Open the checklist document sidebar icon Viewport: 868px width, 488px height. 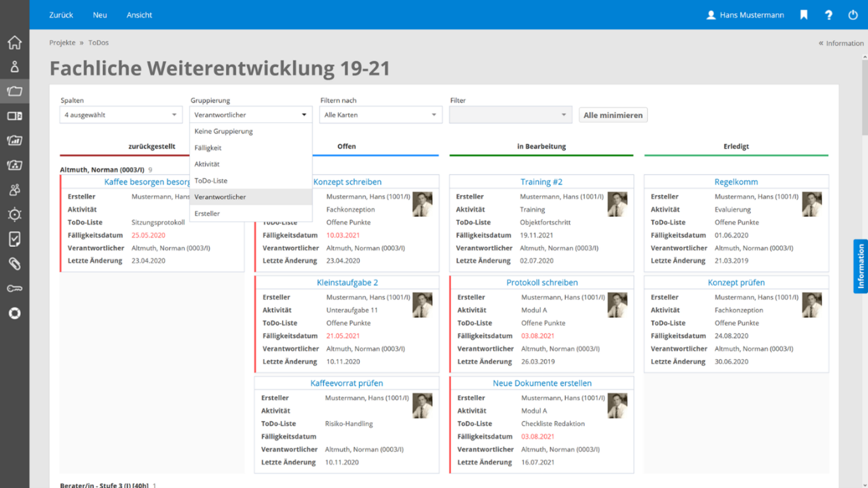tap(15, 239)
